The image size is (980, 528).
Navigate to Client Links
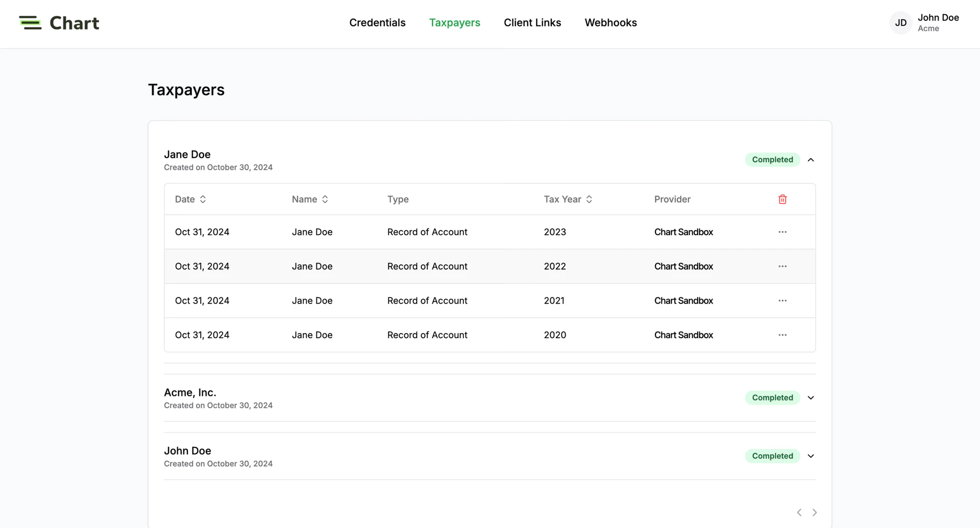[532, 22]
